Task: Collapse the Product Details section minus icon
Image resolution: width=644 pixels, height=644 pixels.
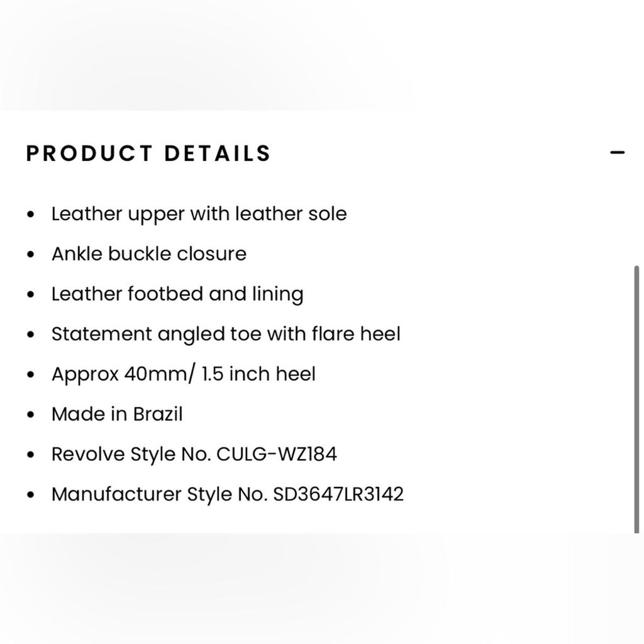Action: [x=618, y=153]
